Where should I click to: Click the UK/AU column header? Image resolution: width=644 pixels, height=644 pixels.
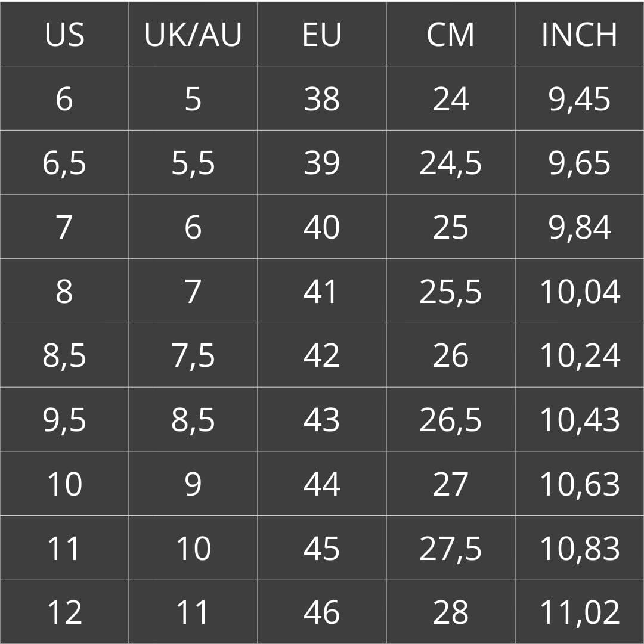click(x=193, y=35)
